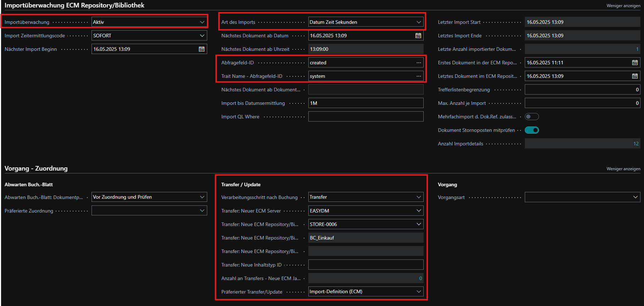The width and height of the screenshot is (644, 306).
Task: Click the Import QL Where input field
Action: (x=365, y=117)
